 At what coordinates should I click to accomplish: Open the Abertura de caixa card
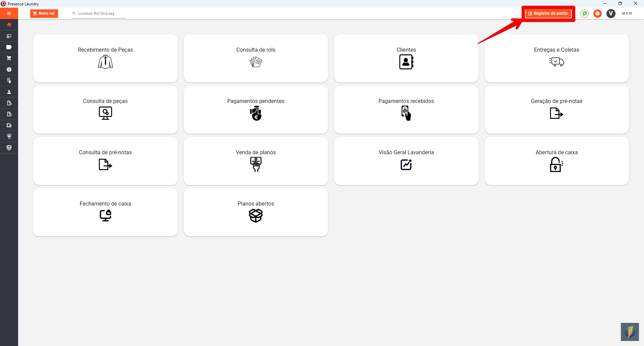(x=556, y=161)
